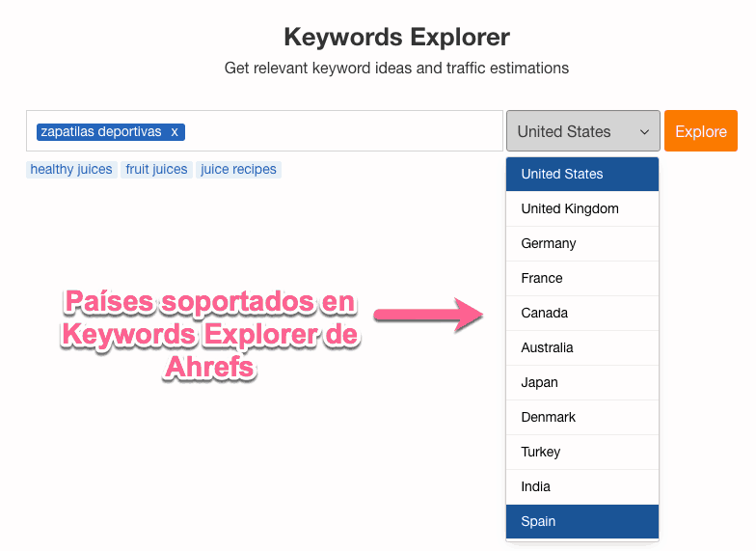Click the Keywords Explorer page heading
This screenshot has height=551, width=756.
pos(397,37)
